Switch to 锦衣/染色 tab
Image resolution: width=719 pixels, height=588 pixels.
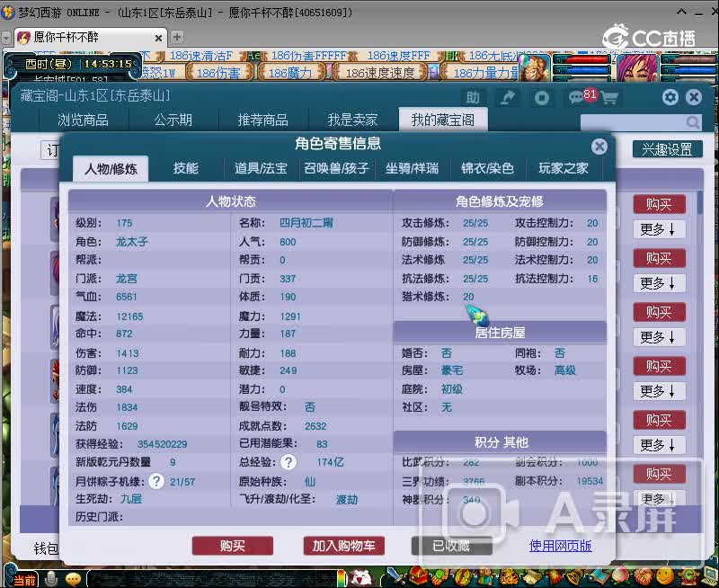click(487, 168)
